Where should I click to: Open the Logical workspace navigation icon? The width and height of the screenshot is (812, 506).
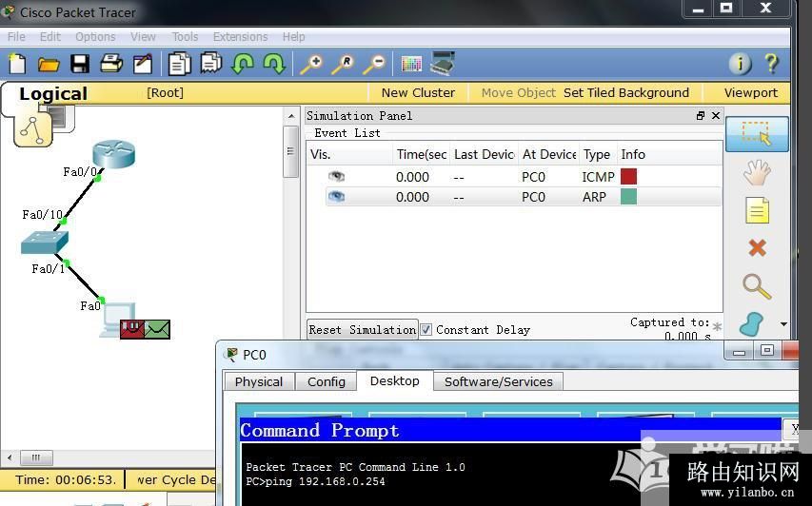click(x=32, y=129)
